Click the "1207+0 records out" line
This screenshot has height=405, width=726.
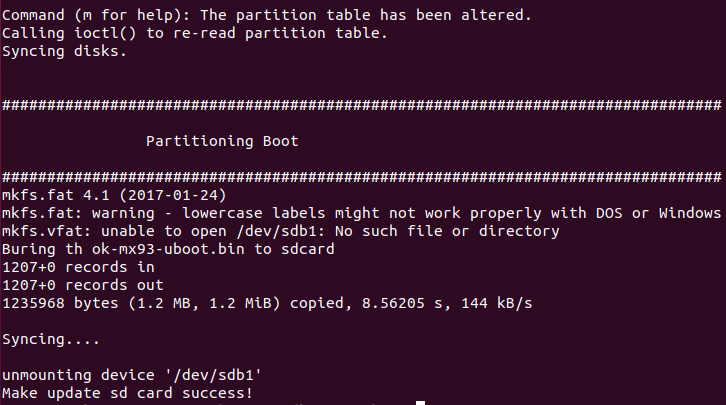coord(82,285)
